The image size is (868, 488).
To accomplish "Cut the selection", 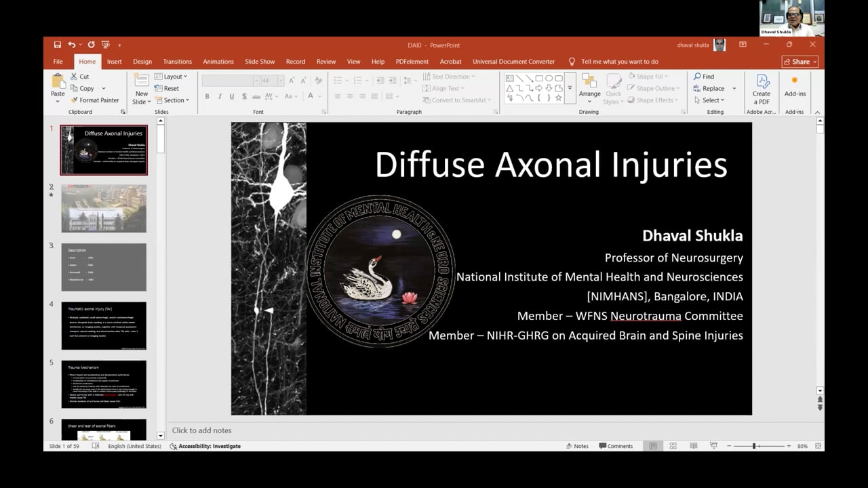I will pyautogui.click(x=80, y=77).
